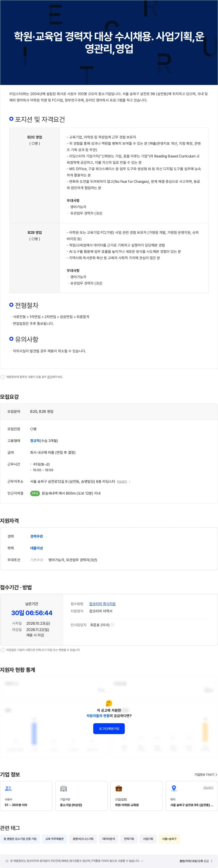Open the 잡코리아 즉시지원 application link
Image resolution: width=218 pixels, height=868 pixels.
(x=102, y=604)
